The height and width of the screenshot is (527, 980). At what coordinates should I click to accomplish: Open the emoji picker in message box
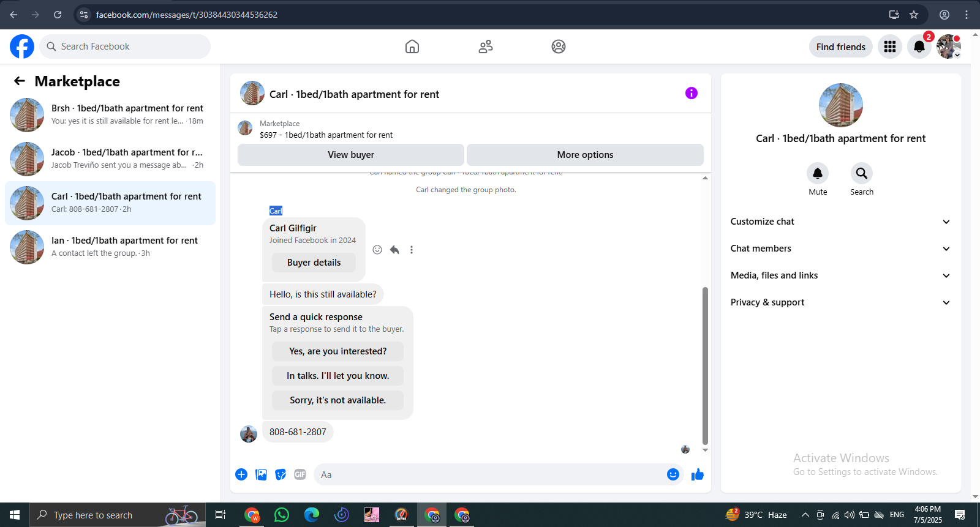tap(673, 474)
